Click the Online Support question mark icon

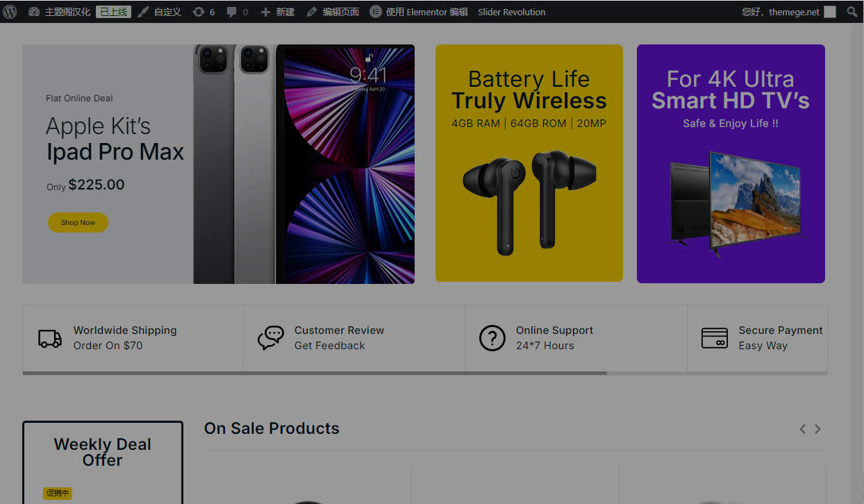tap(492, 338)
